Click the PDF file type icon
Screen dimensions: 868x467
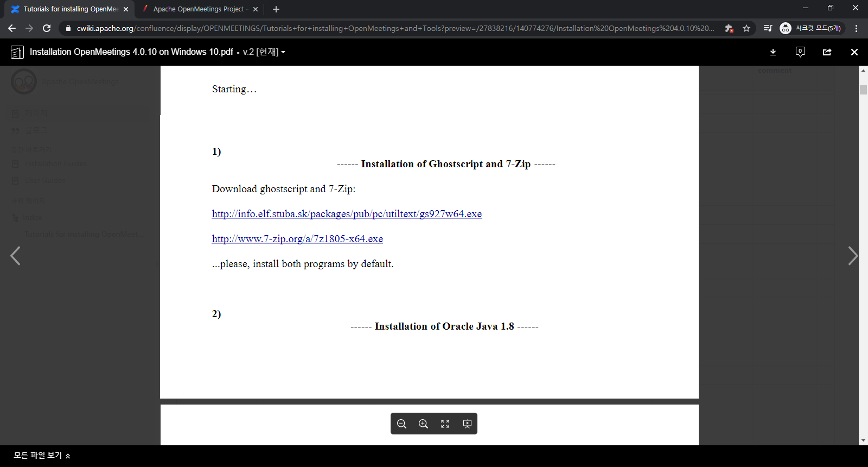coord(17,52)
